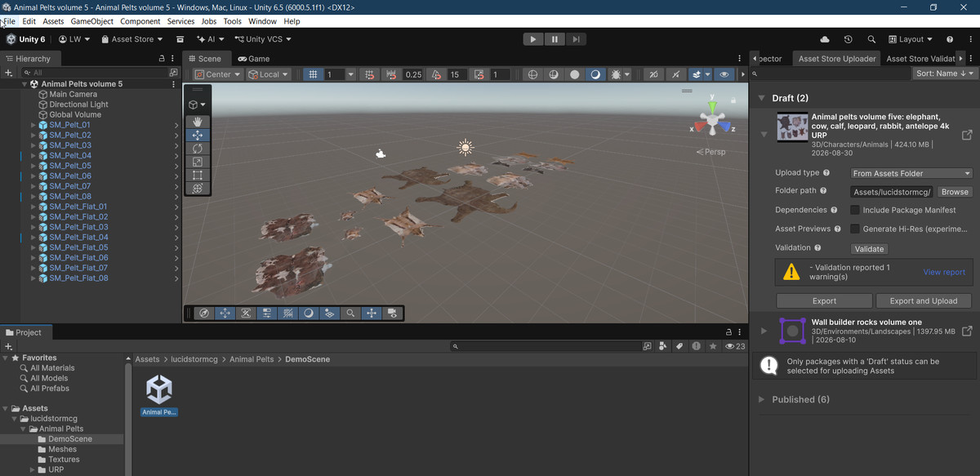Click the log entries filter icon in Project
980x476 pixels.
click(696, 346)
